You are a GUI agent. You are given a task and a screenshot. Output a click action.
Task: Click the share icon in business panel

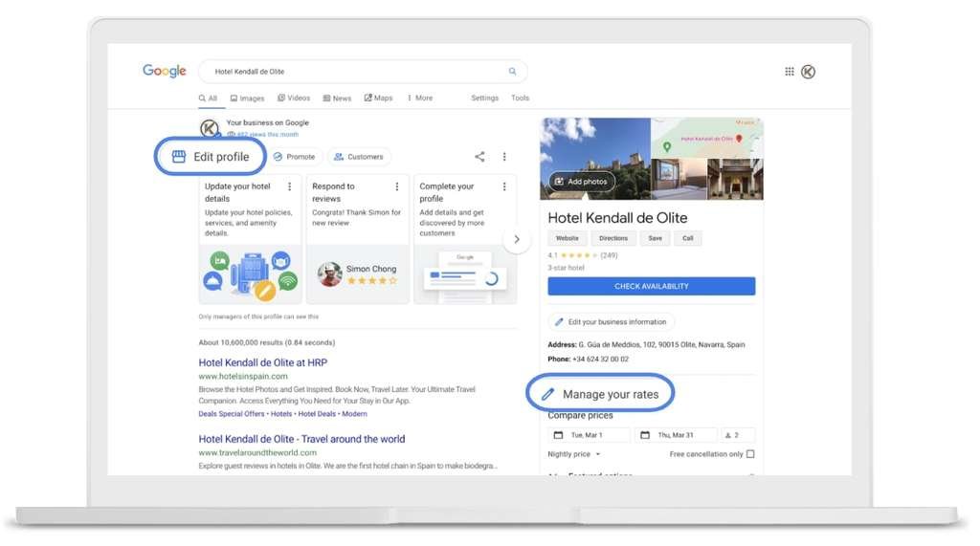[479, 156]
